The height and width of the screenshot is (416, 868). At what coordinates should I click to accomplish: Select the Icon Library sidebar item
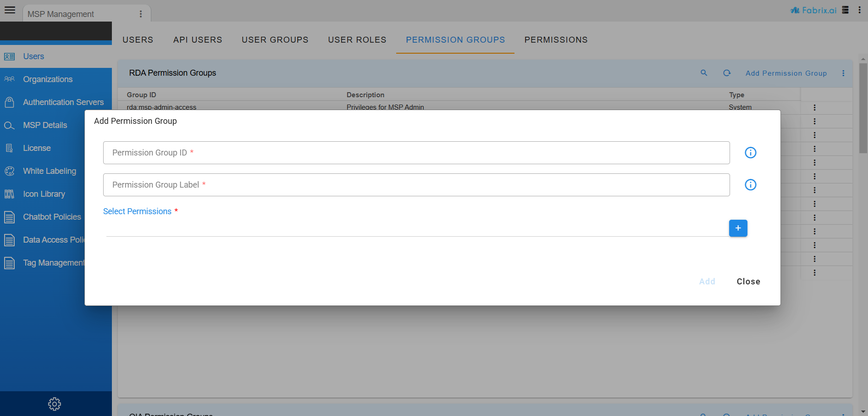(x=44, y=194)
